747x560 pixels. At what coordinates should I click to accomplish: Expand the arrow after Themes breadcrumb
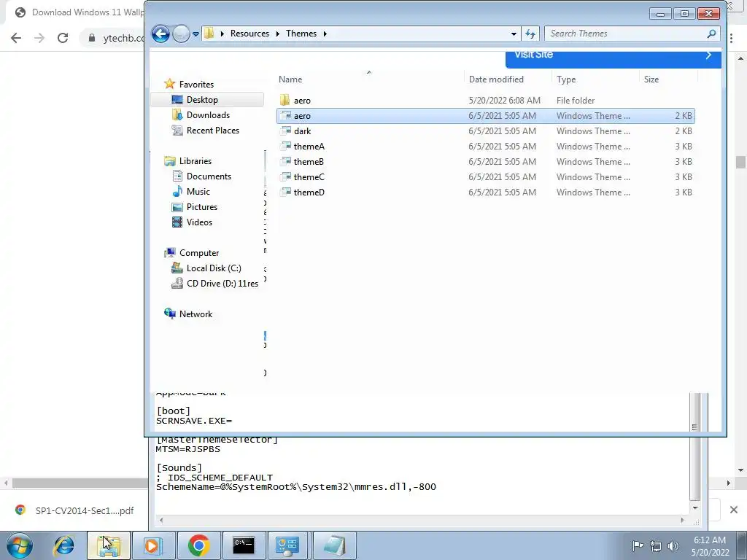[x=325, y=34]
